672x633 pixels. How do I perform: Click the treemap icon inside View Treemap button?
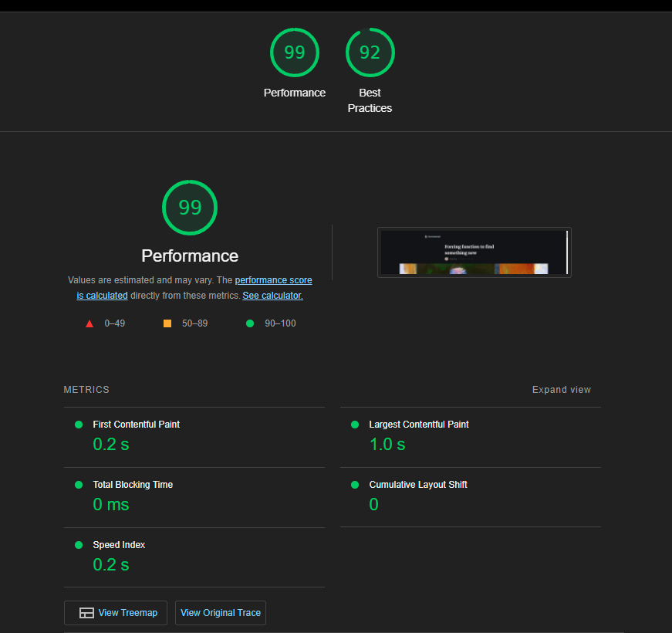click(x=86, y=612)
